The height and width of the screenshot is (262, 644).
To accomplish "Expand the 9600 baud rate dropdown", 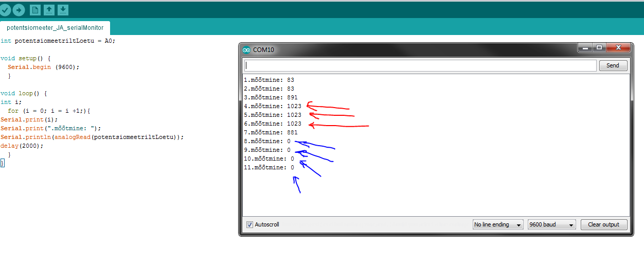I will [x=551, y=225].
